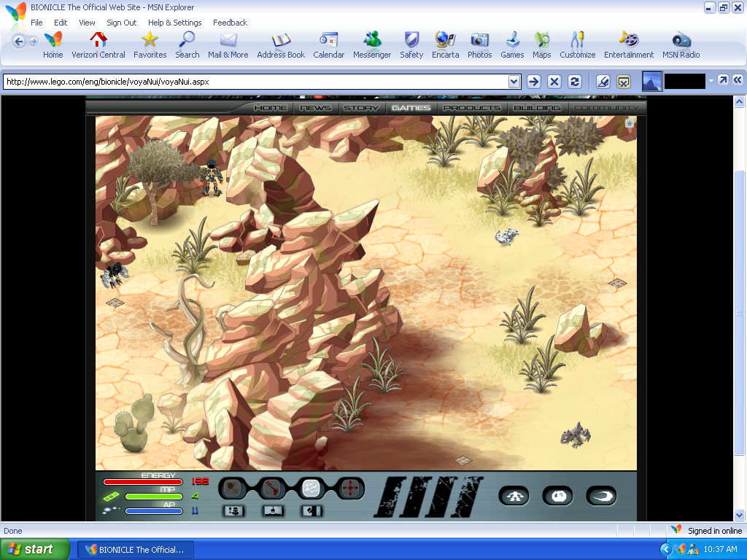Open the View menu
The height and width of the screenshot is (560, 747).
tap(88, 23)
